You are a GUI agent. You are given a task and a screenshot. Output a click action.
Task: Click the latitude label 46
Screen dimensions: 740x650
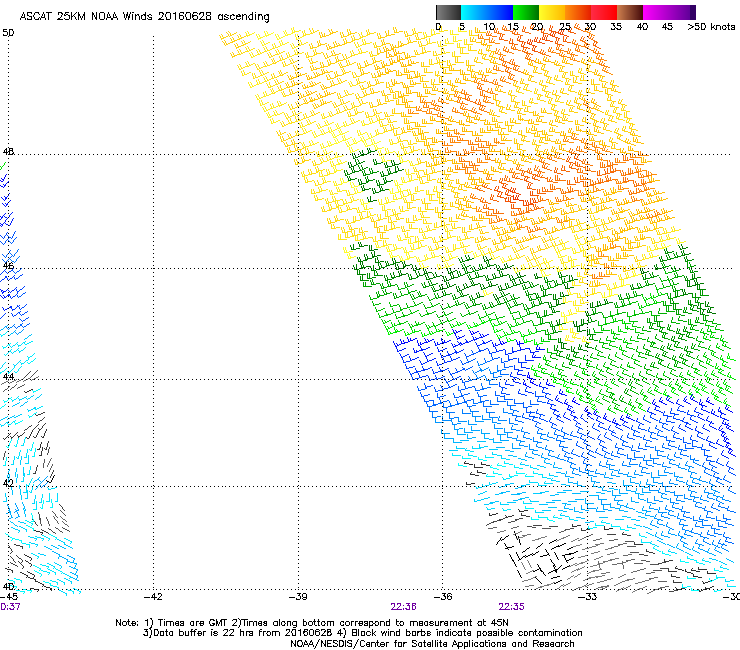[8, 266]
